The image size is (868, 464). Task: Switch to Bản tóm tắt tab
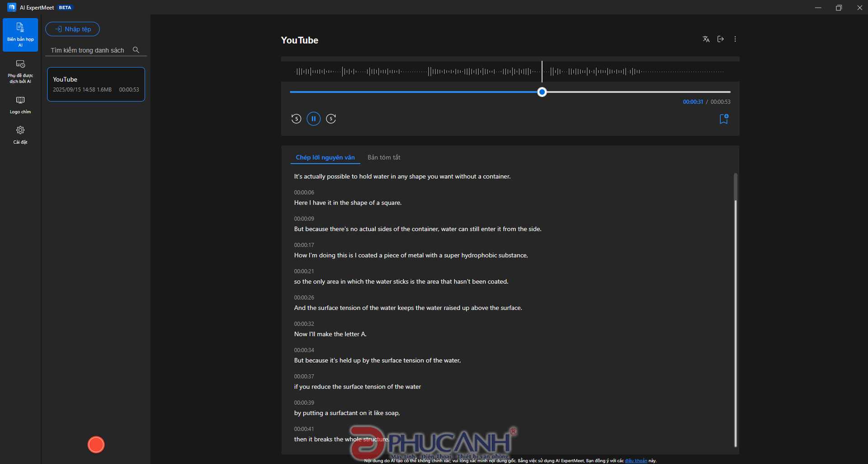pyautogui.click(x=383, y=157)
